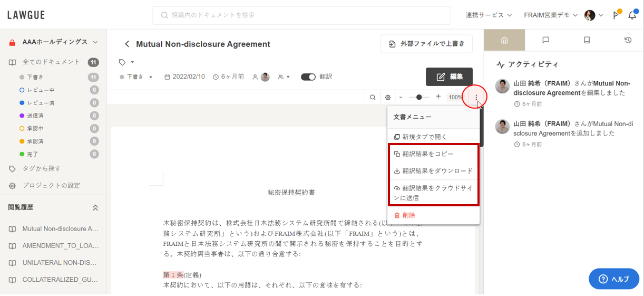
Task: Click the three-dot document menu icon
Action: click(476, 97)
